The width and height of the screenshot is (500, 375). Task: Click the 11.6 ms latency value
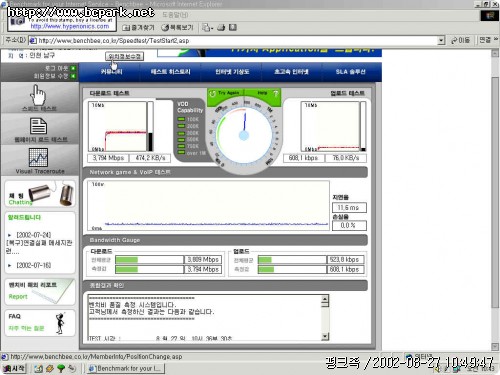tap(349, 208)
